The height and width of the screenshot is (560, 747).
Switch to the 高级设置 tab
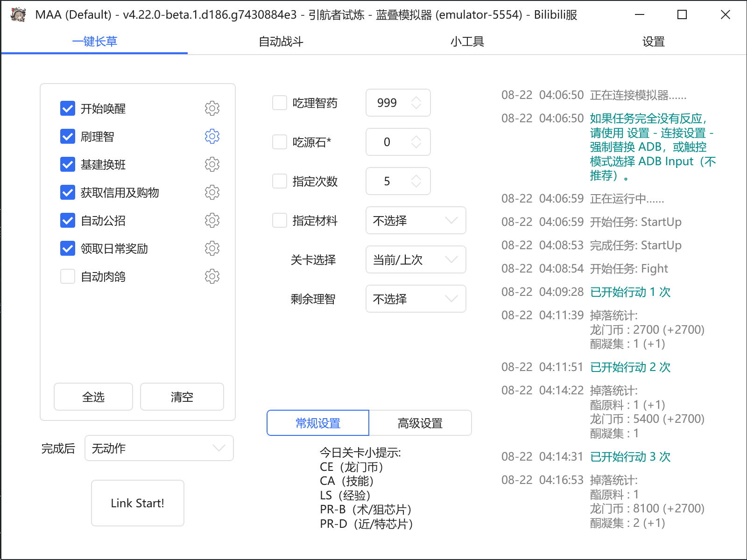(420, 423)
